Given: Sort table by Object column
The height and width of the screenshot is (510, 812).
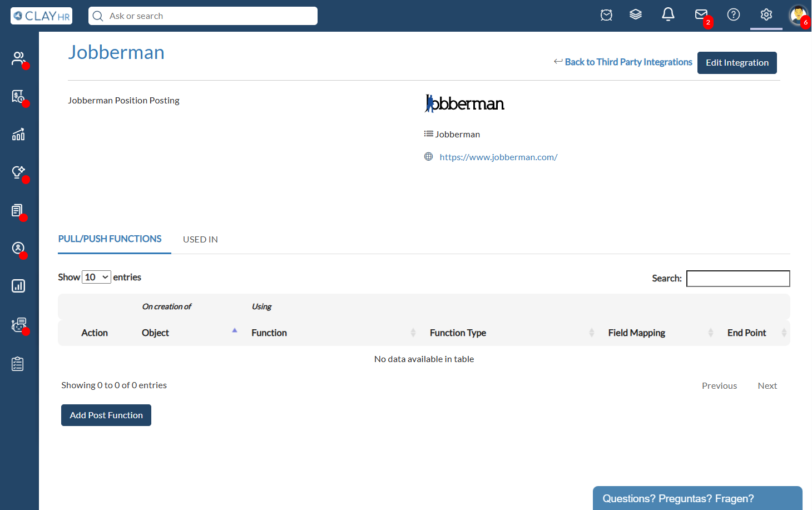Looking at the screenshot, I should (189, 333).
